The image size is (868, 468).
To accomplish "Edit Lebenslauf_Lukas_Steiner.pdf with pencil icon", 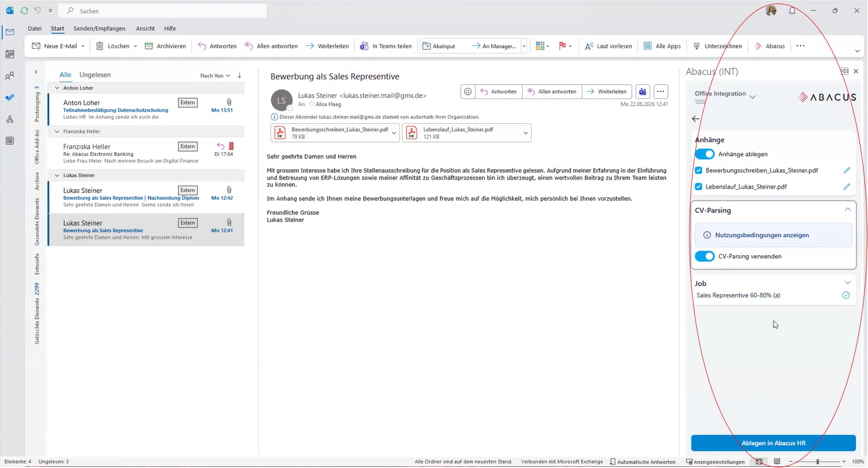I will point(846,186).
